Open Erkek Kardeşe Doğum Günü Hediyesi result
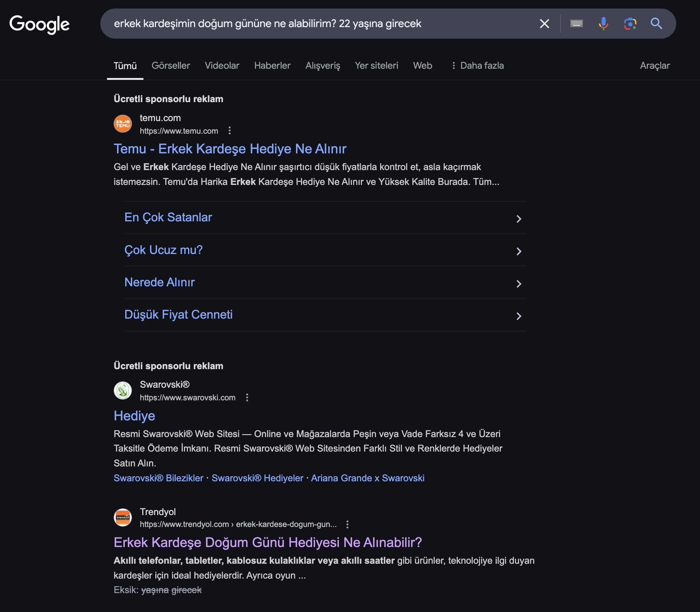 click(268, 543)
